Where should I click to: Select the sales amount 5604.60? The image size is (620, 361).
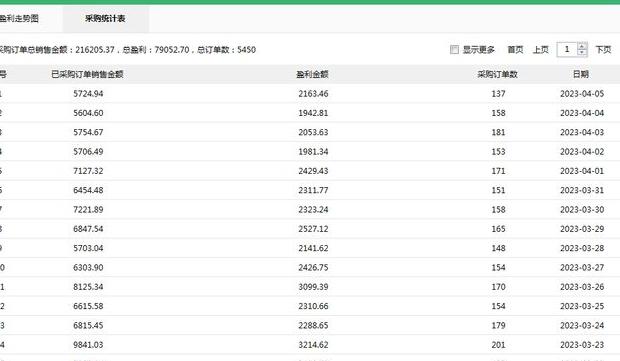[88, 113]
